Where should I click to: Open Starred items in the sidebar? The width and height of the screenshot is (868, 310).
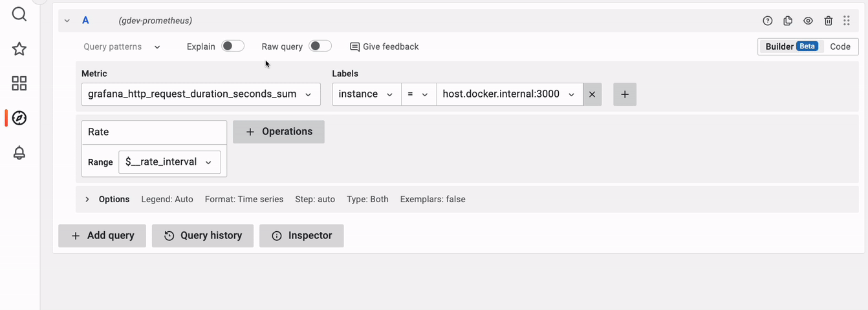click(x=19, y=48)
